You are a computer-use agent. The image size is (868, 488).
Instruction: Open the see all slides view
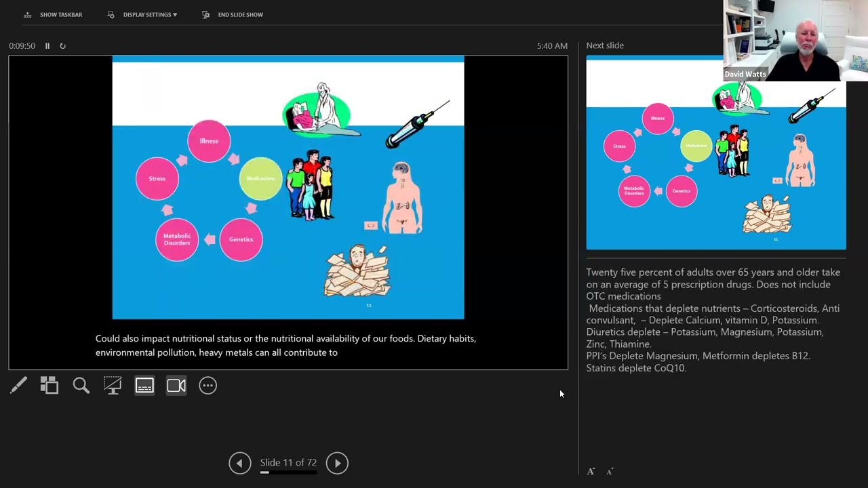tap(50, 386)
